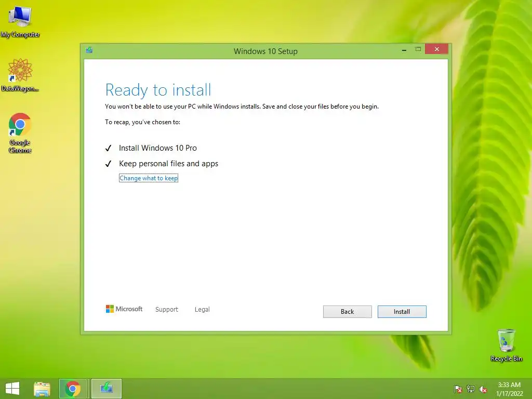Click the 'Windows 10 Setup' window title
This screenshot has height=399, width=532.
[x=265, y=51]
